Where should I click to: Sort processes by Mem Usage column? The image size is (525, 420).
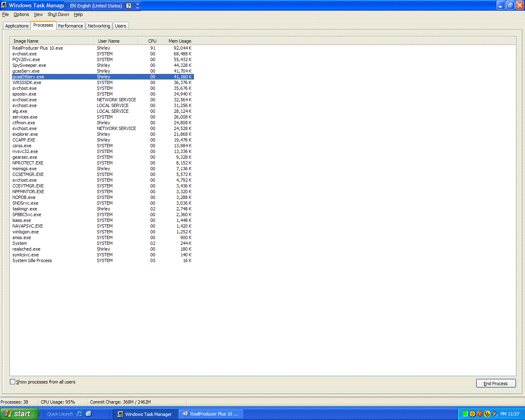180,41
